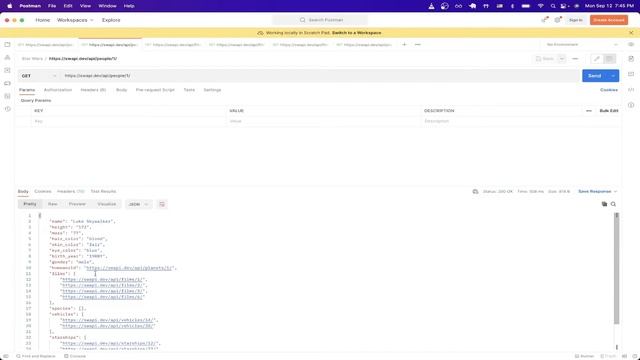Click the Search Postman field
This screenshot has height=360, width=640.
(x=320, y=20)
